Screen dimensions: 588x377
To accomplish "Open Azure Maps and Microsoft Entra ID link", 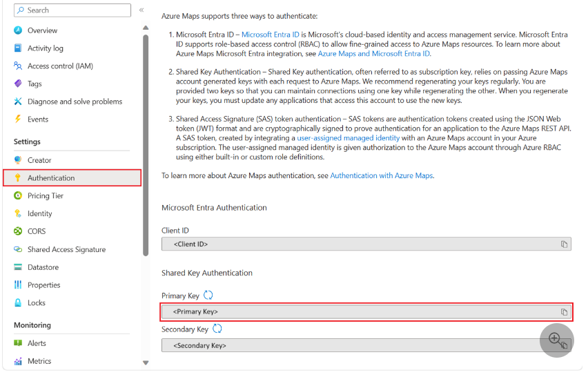I will coord(374,54).
